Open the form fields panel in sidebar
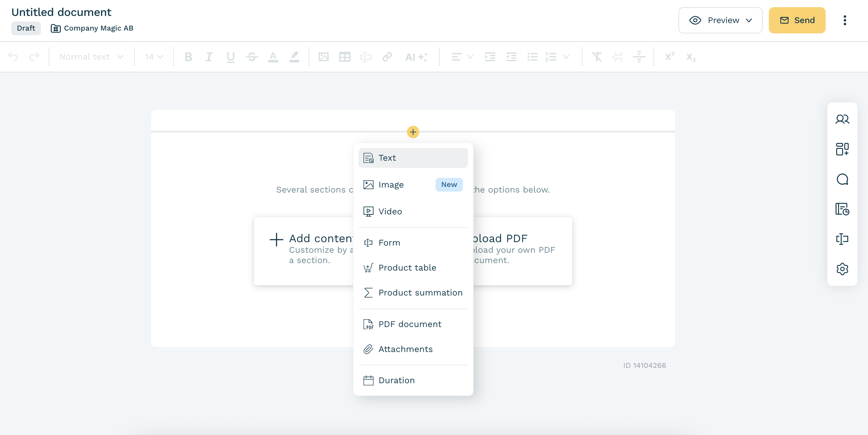This screenshot has height=435, width=868. [842, 239]
